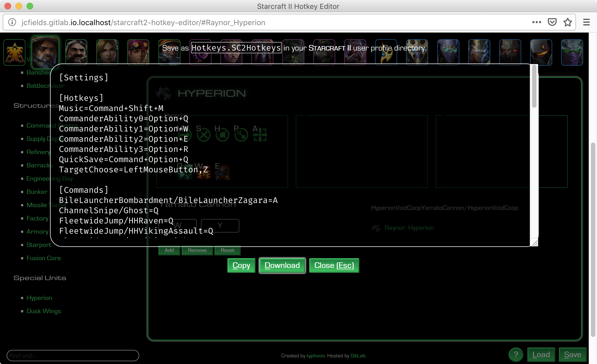Open page actions three-dot menu
This screenshot has height=364, width=597.
coord(536,22)
